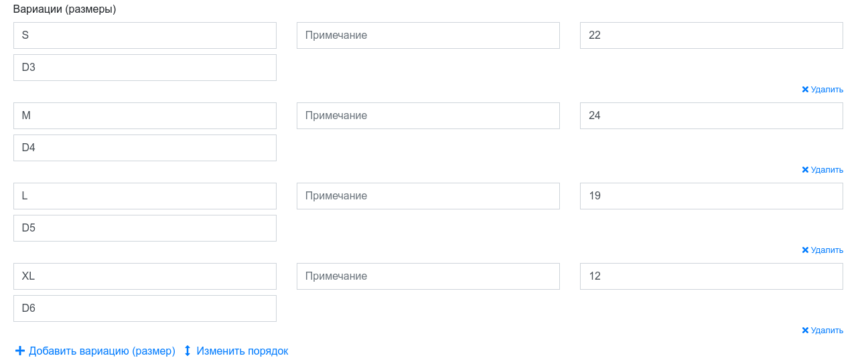Screen dimensions: 868x362
Task: Select the quantity field showing 12
Action: 711,276
